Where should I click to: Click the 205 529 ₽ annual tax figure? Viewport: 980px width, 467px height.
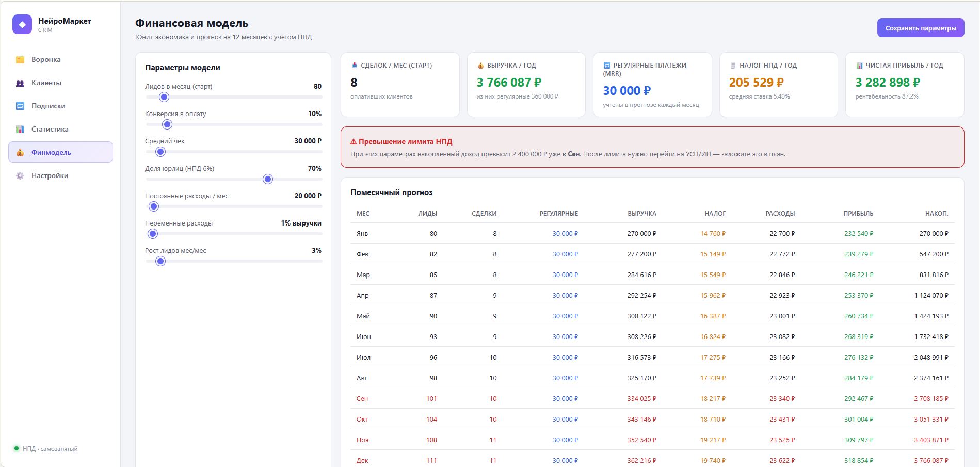757,82
